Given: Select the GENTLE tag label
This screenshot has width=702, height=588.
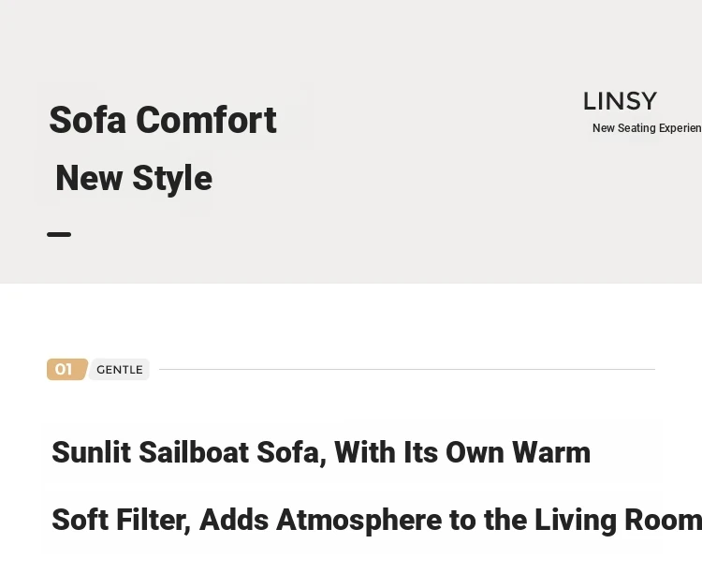Looking at the screenshot, I should pyautogui.click(x=120, y=370).
